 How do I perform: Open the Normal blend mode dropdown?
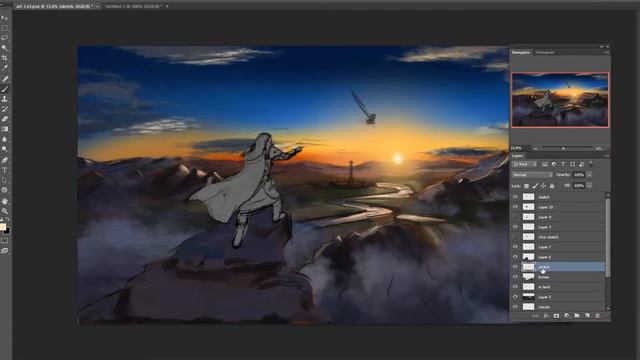click(532, 175)
